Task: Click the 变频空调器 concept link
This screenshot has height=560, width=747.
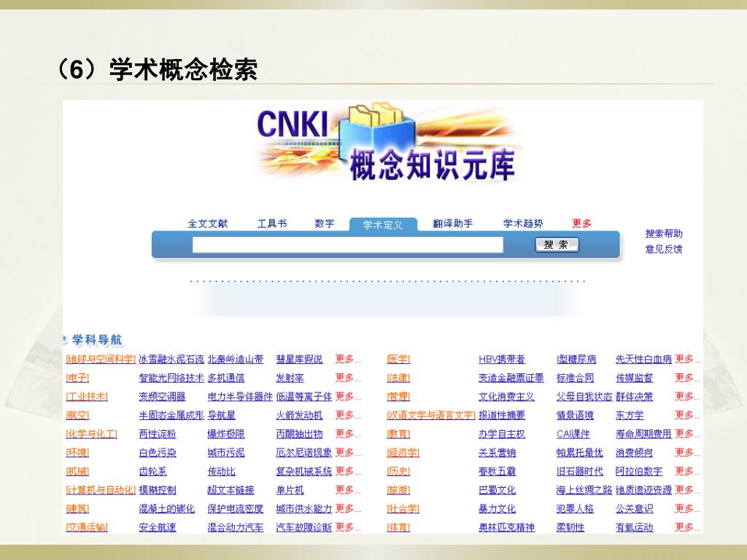Action: [162, 397]
